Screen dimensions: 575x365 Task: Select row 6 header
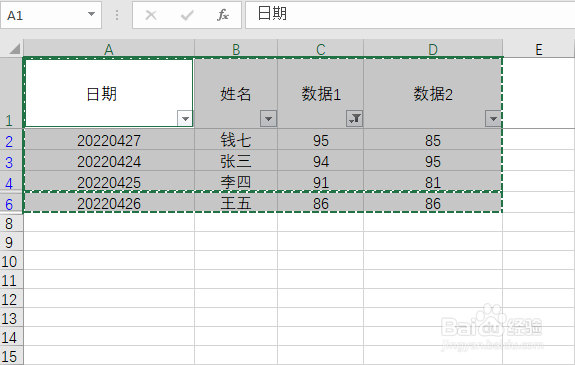(x=11, y=202)
